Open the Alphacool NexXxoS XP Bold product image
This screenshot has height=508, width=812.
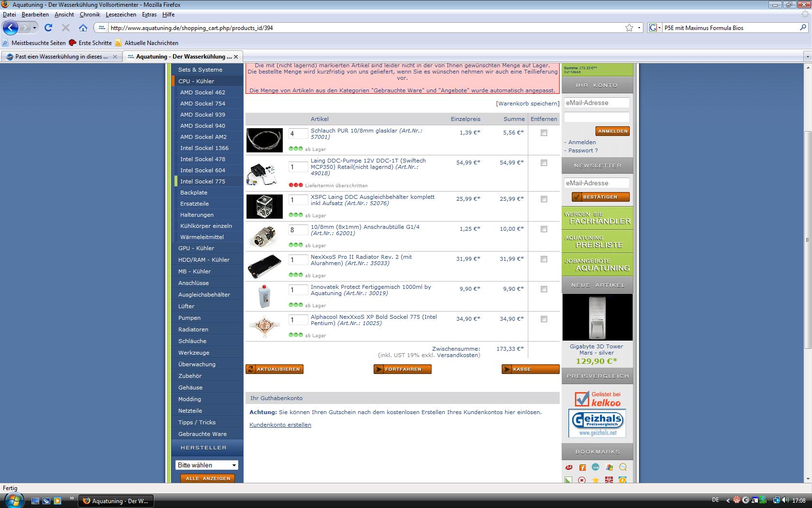[264, 326]
